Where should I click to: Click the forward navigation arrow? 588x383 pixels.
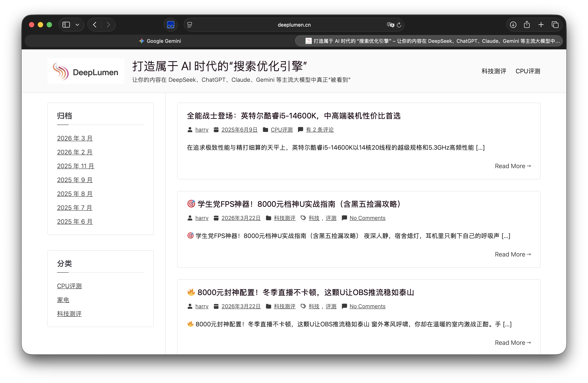(108, 25)
